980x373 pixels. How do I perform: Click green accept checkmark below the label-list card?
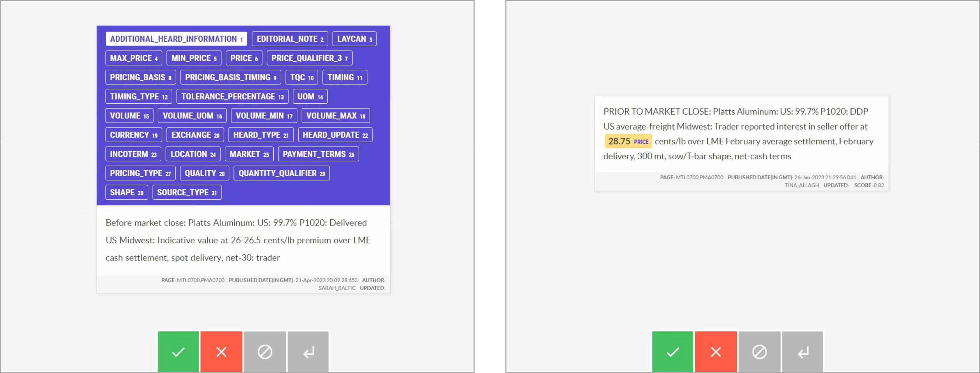178,351
